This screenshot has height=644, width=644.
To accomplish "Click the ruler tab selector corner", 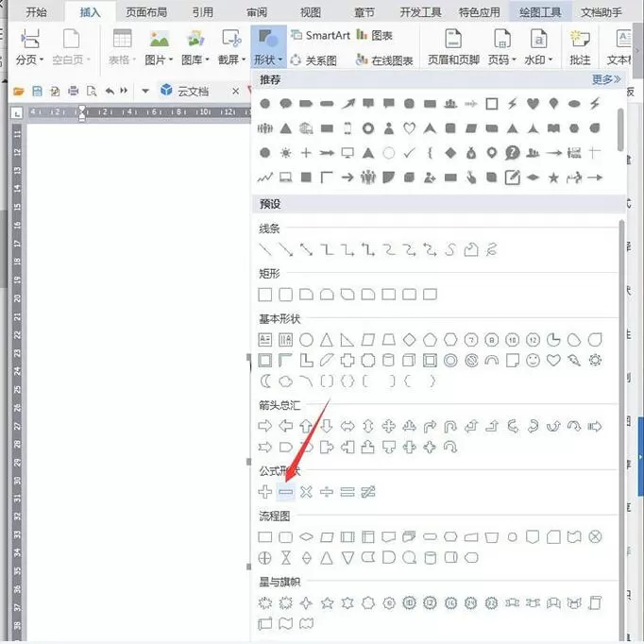I will click(x=17, y=112).
